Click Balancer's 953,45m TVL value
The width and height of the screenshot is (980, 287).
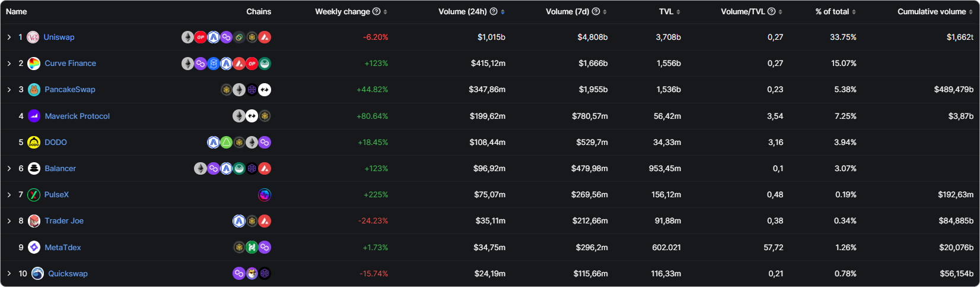(x=665, y=169)
